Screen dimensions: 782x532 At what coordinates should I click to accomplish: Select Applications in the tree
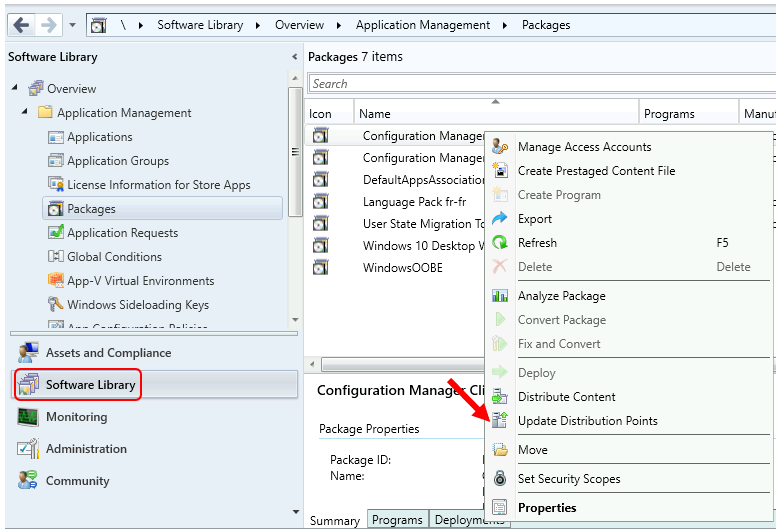tap(100, 137)
